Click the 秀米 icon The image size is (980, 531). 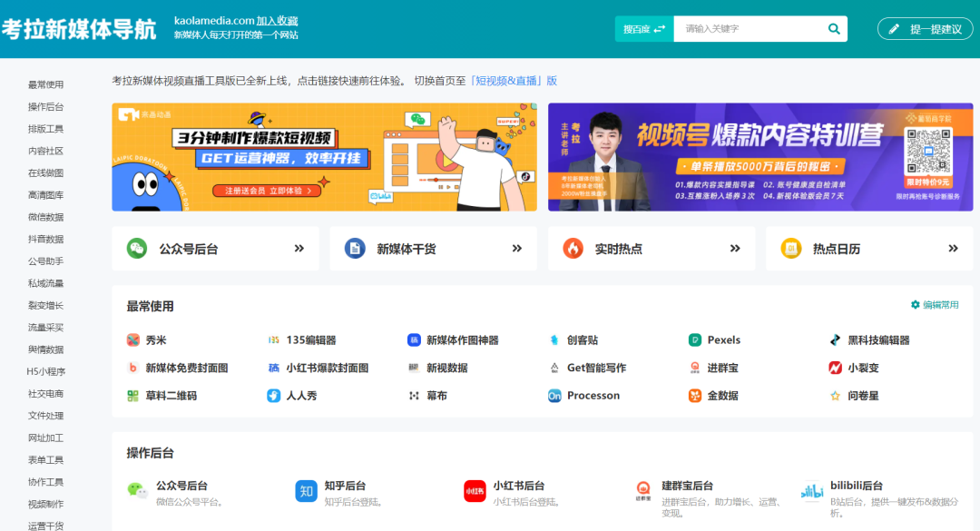click(x=132, y=340)
